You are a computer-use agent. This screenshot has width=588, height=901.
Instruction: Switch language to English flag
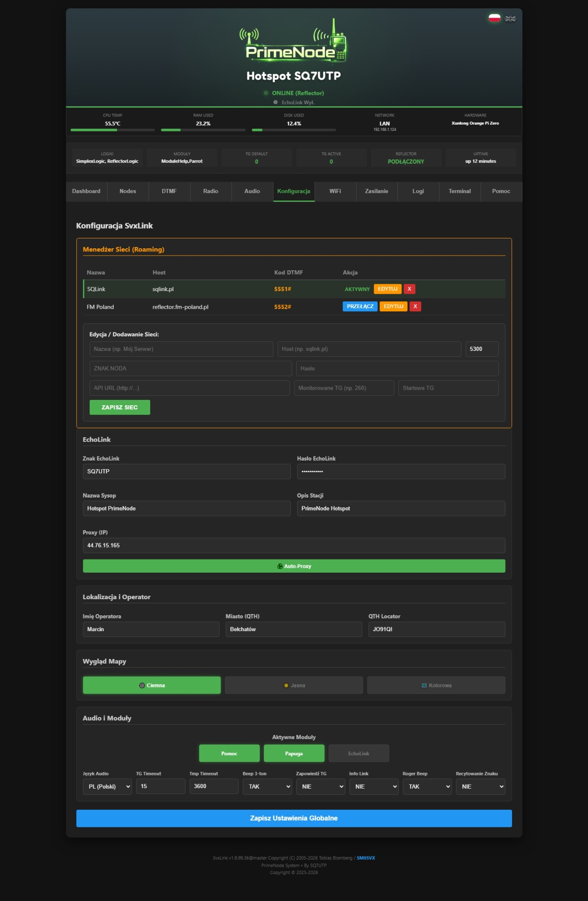coord(510,18)
